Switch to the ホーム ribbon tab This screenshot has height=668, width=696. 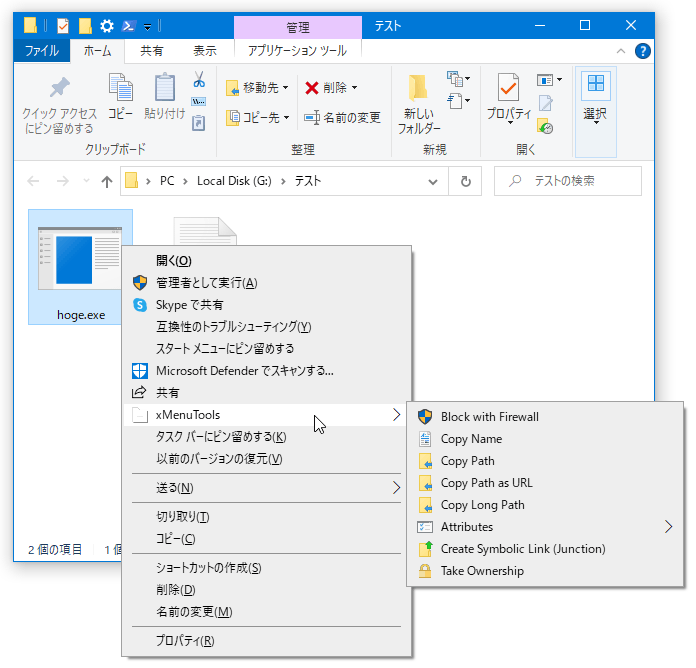click(x=97, y=51)
